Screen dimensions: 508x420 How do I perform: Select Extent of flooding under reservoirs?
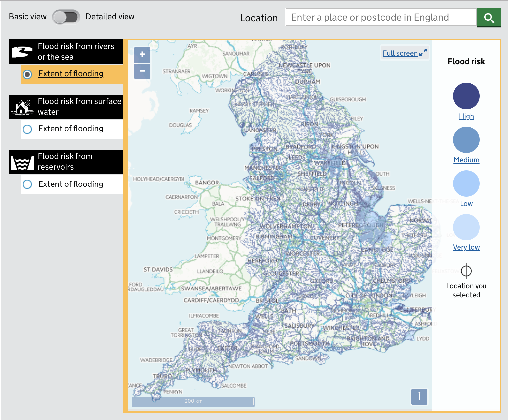pos(27,184)
